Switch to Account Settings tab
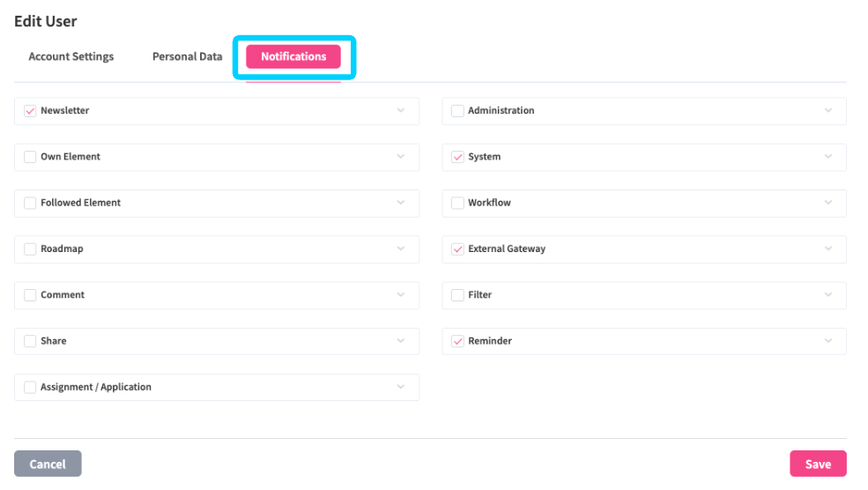The height and width of the screenshot is (490, 868). click(x=71, y=56)
